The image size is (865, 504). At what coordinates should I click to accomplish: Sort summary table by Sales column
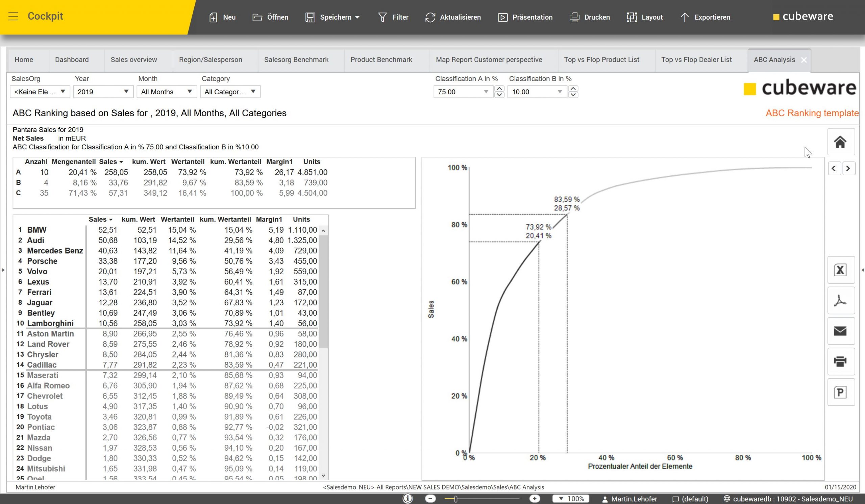[x=111, y=161]
